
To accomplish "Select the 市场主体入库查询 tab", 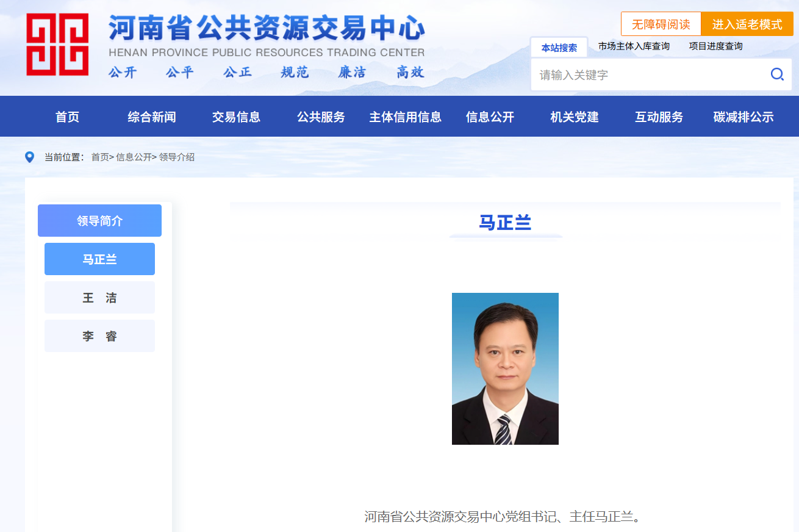I will click(x=634, y=46).
